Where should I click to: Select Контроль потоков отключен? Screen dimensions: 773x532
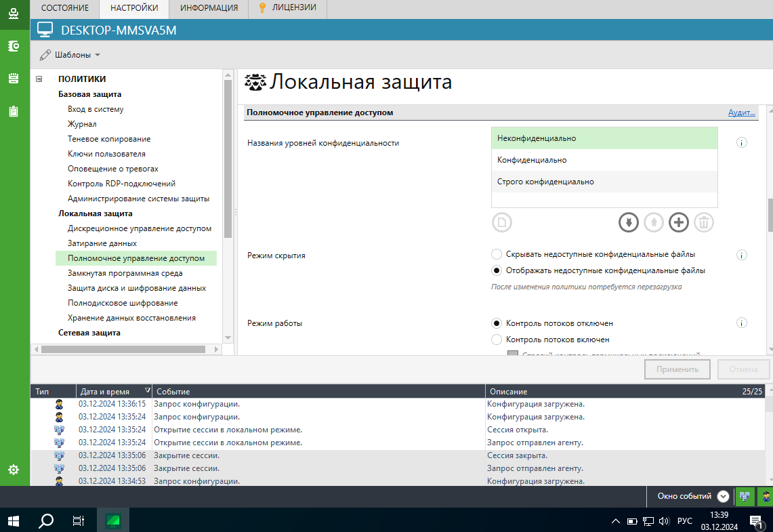pos(497,323)
